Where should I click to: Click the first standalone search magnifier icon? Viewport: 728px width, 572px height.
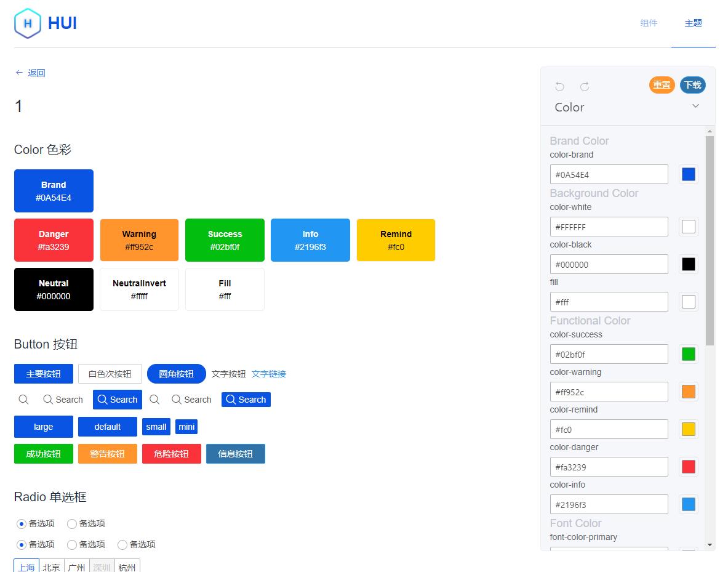tap(23, 400)
